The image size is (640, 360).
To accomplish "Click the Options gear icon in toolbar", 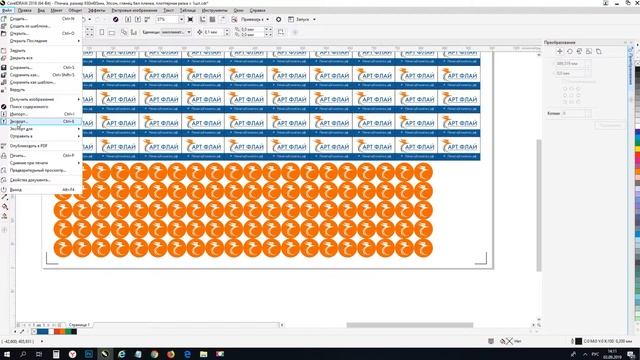I will [278, 19].
